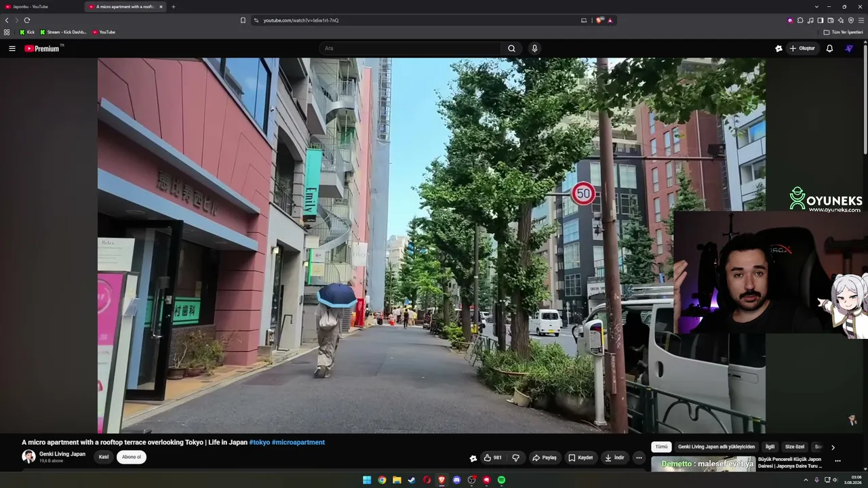Save the video with Kaydet
868x488 pixels.
(580, 457)
